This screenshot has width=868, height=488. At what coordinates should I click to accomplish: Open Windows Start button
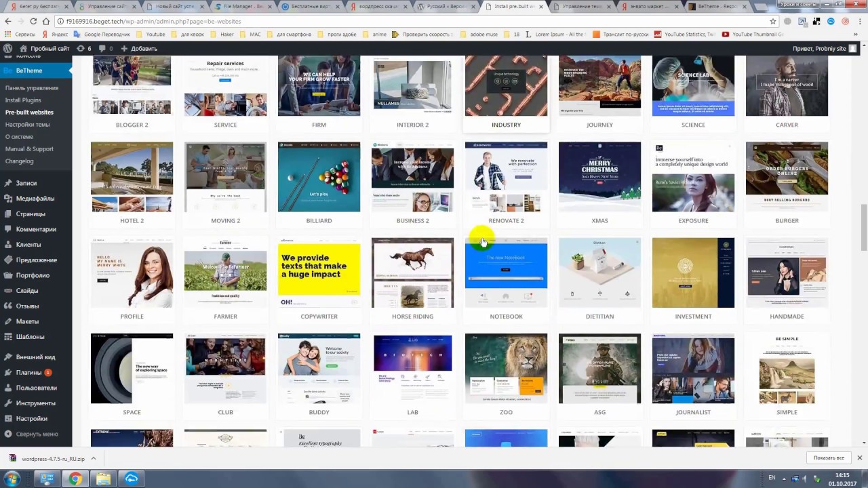[12, 479]
